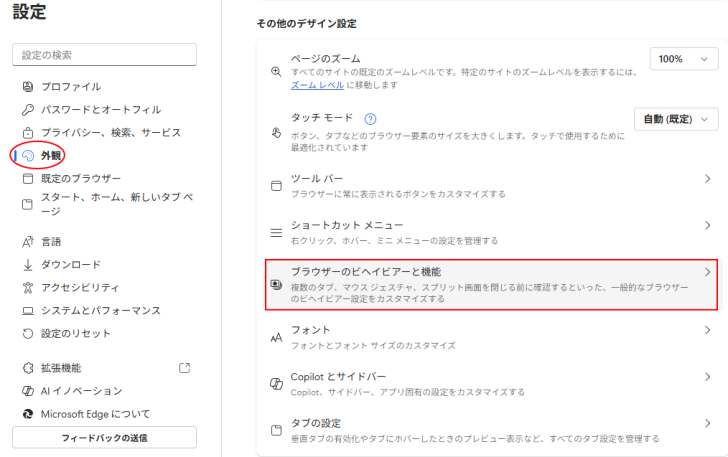The image size is (728, 457).
Task: Click the help question mark beside タッチ モード
Action: tap(370, 118)
